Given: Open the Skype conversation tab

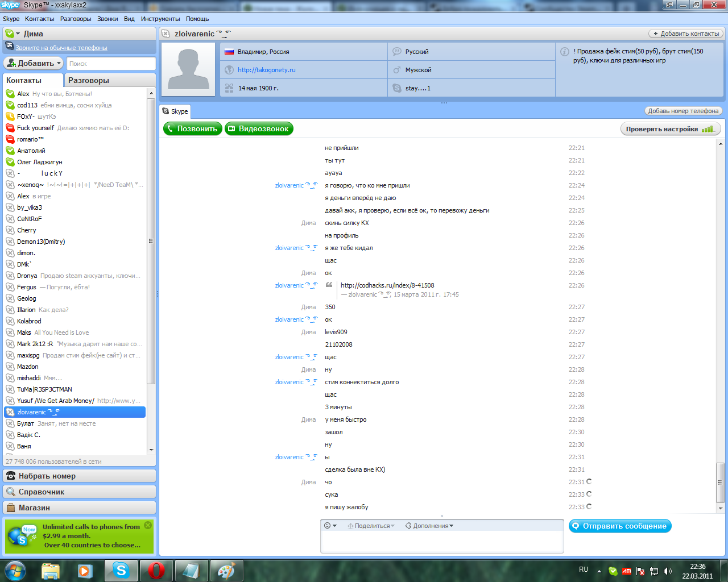Looking at the screenshot, I should 175,111.
